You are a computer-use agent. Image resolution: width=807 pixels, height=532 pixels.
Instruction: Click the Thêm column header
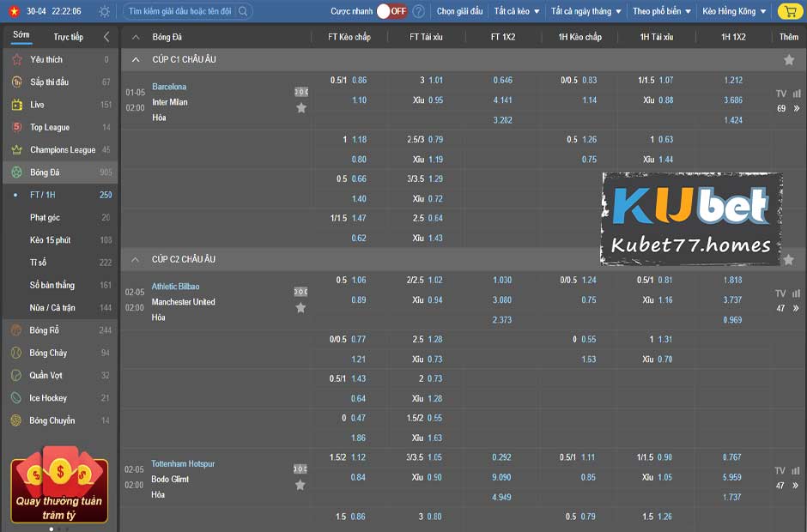tap(788, 37)
